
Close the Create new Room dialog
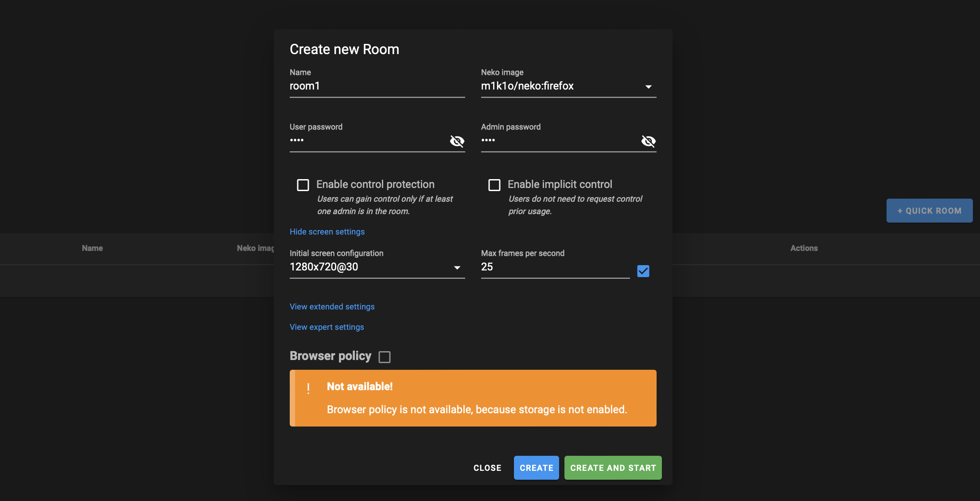pyautogui.click(x=487, y=468)
